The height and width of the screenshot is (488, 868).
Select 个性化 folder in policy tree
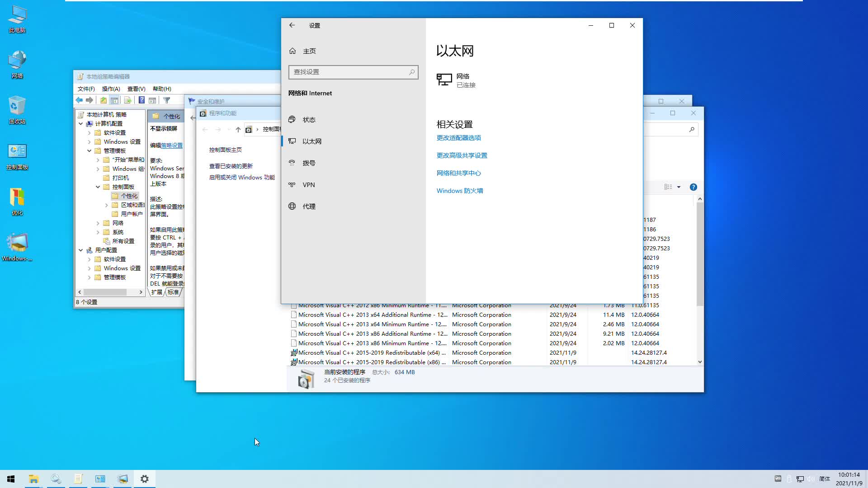pos(125,196)
